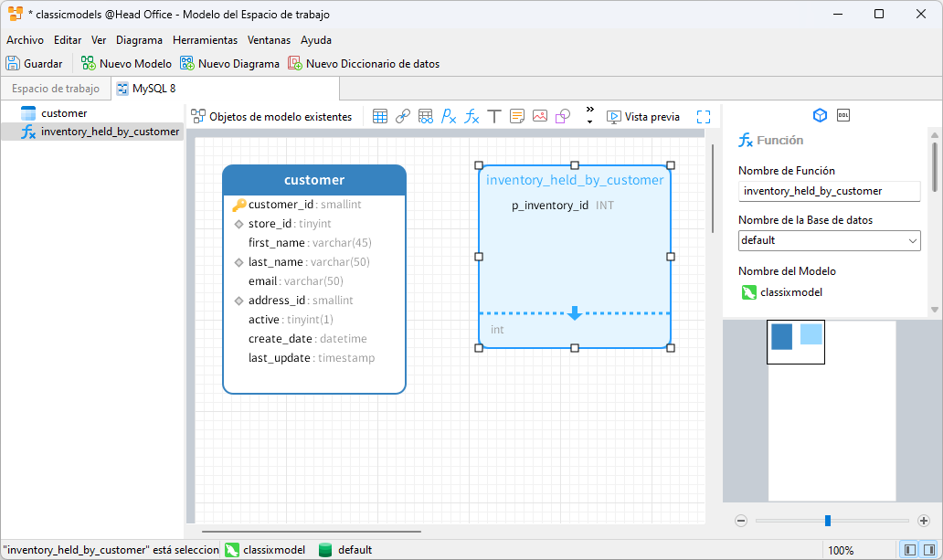This screenshot has height=560, width=943.
Task: Open the Editar menu
Action: tap(68, 40)
